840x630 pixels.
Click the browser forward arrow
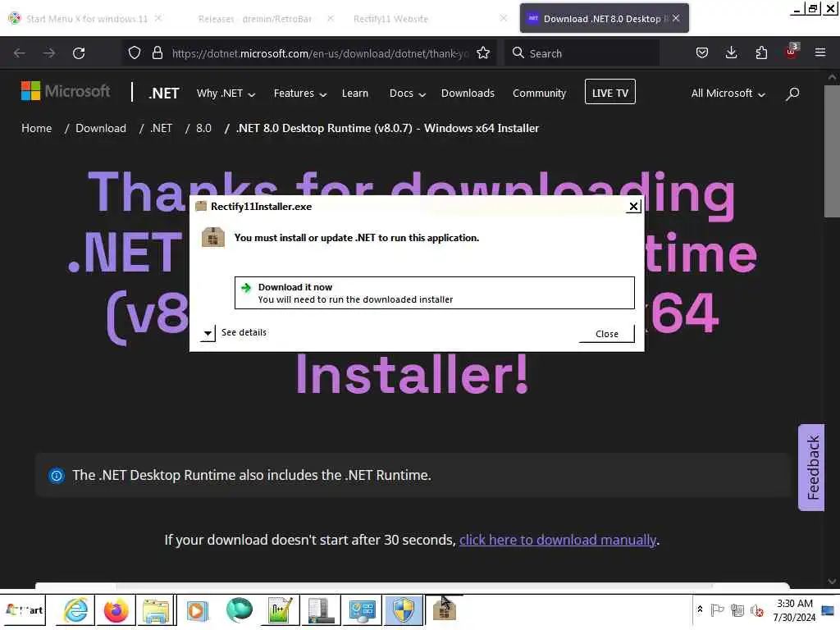tap(49, 53)
